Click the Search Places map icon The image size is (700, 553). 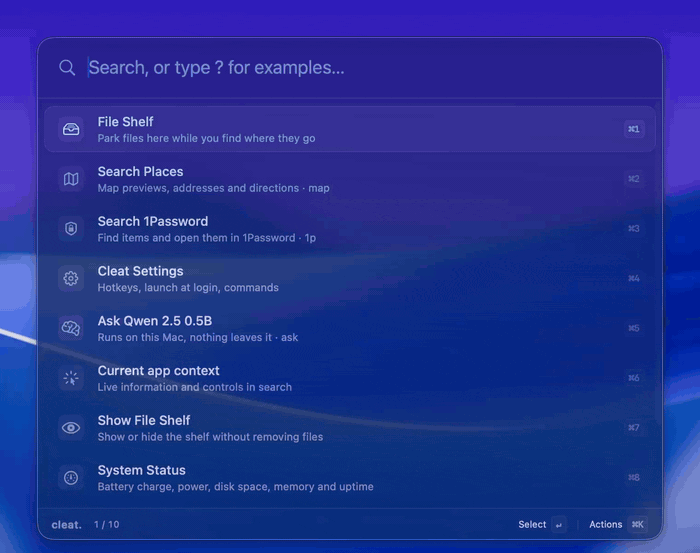point(71,179)
